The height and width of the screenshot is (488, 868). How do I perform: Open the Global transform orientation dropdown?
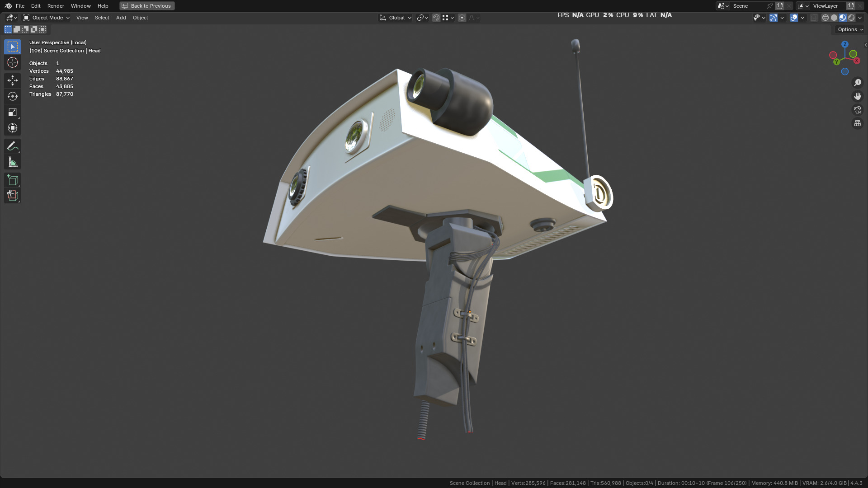[396, 18]
